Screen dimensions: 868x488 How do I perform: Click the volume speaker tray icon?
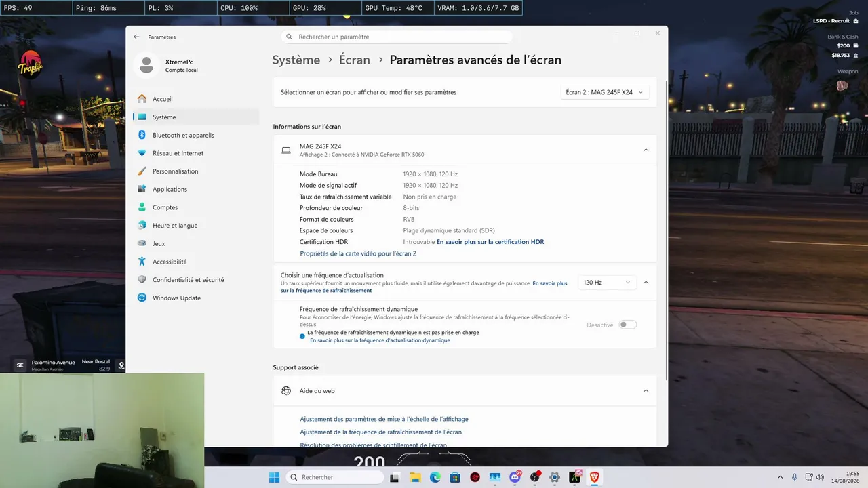click(x=820, y=477)
